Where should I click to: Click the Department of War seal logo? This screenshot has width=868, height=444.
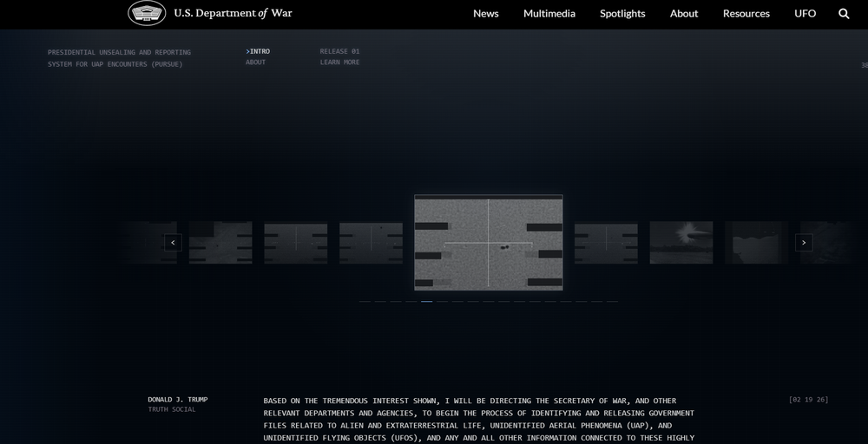pyautogui.click(x=147, y=13)
